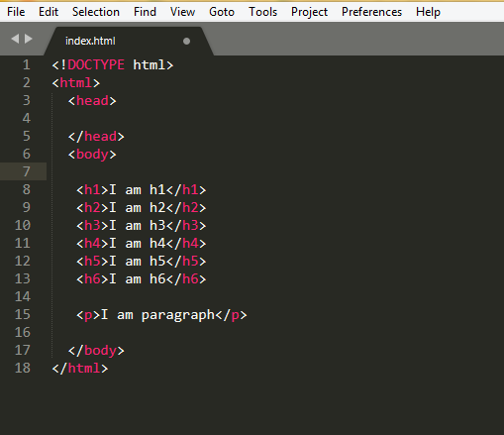The image size is (504, 435).
Task: Open the View menu
Action: click(x=182, y=12)
